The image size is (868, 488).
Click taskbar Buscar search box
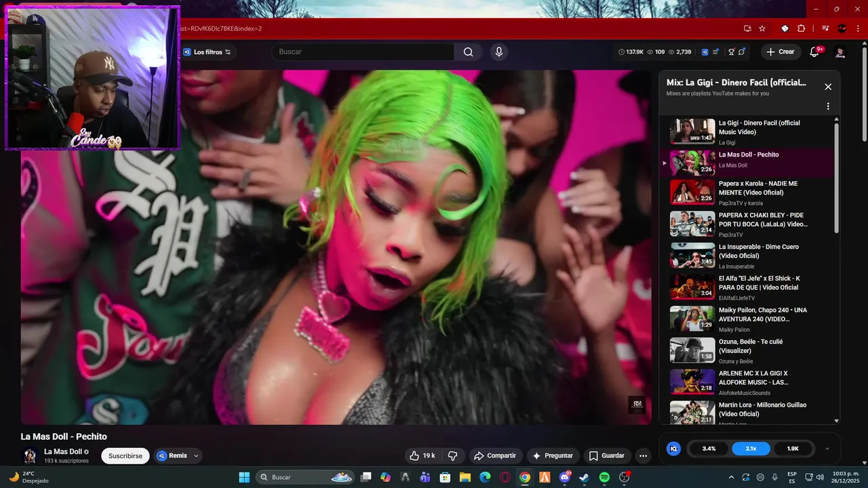304,477
